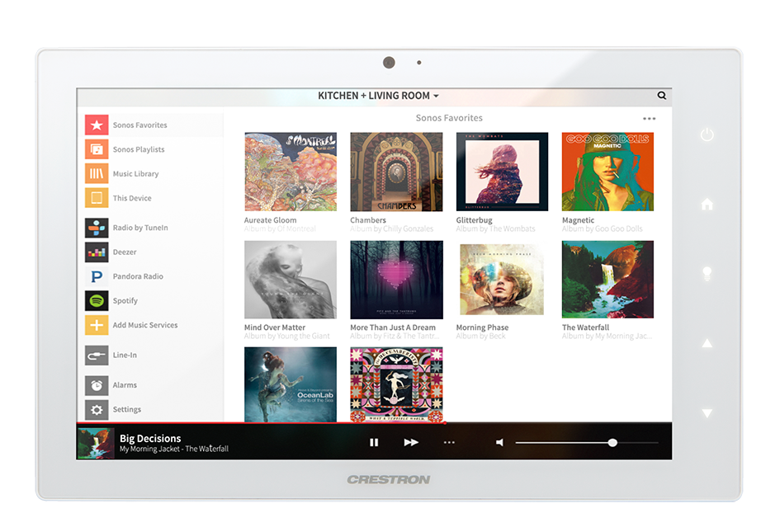
Task: Open the Kitchen + Living Room room selector
Action: pos(378,96)
